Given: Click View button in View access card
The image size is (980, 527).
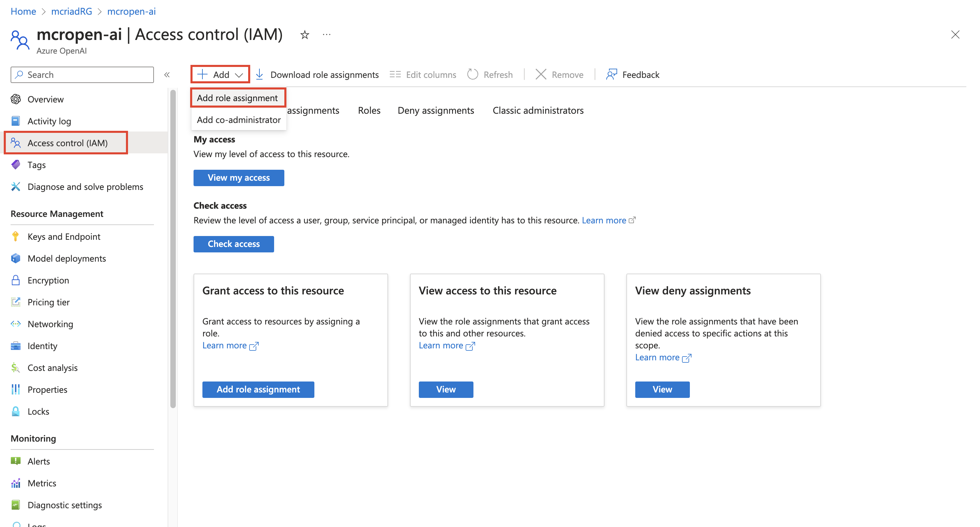Looking at the screenshot, I should 446,390.
